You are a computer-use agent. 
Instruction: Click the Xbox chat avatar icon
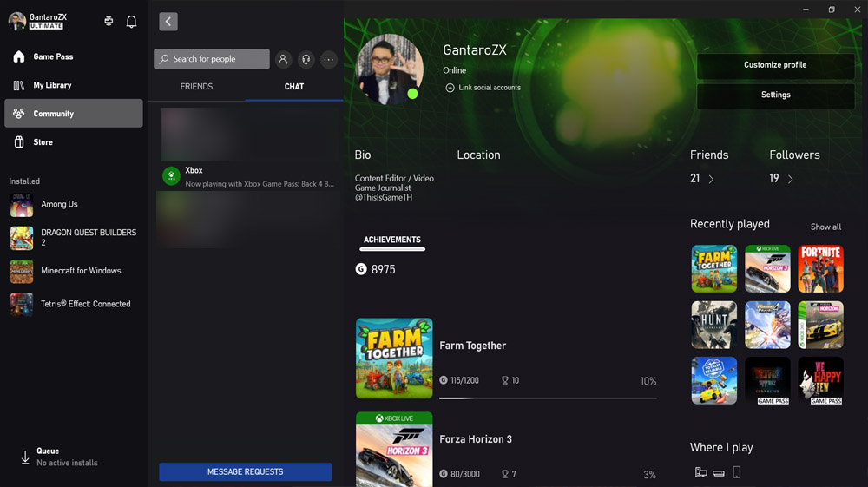(172, 176)
